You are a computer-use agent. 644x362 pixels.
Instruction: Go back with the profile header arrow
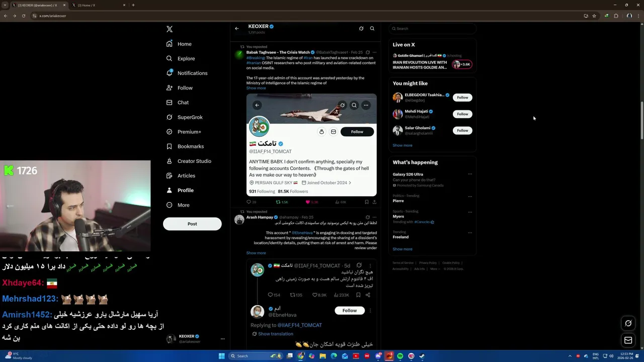click(x=237, y=28)
